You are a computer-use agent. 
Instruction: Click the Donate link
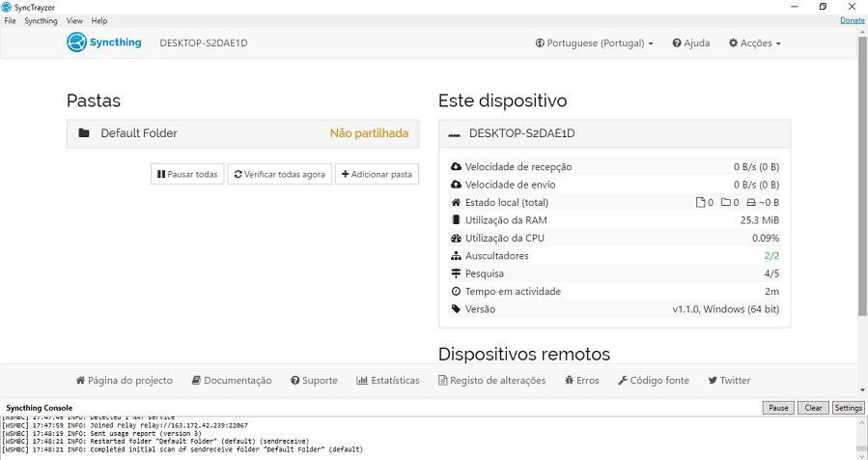[852, 20]
